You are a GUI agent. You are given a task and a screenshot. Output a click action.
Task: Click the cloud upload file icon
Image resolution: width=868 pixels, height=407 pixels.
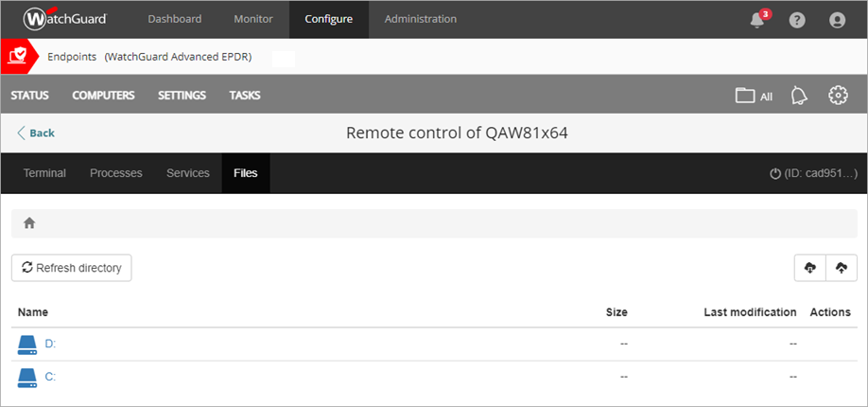(x=841, y=268)
